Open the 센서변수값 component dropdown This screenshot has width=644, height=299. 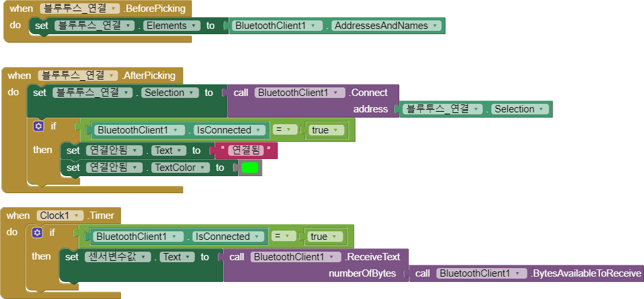[118, 257]
